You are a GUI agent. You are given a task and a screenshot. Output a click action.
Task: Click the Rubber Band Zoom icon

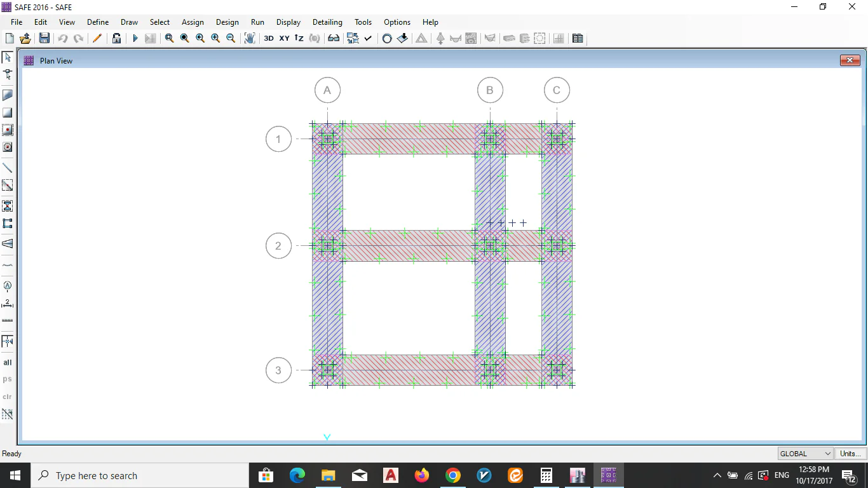(169, 38)
